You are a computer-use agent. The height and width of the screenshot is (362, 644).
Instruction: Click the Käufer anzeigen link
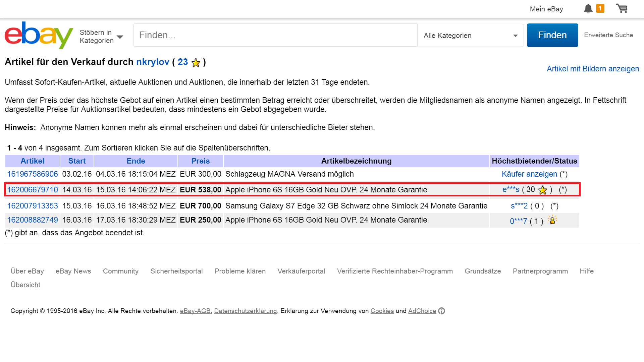coord(529,174)
